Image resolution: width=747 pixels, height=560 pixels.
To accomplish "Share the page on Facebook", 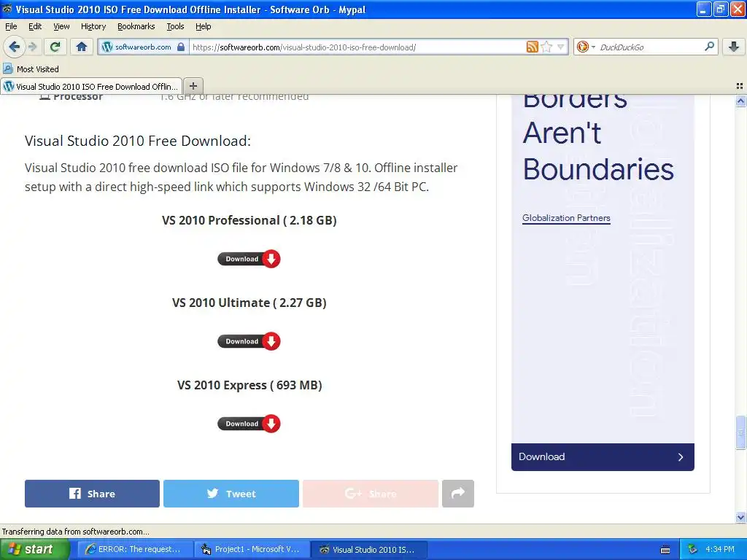I will 92,494.
